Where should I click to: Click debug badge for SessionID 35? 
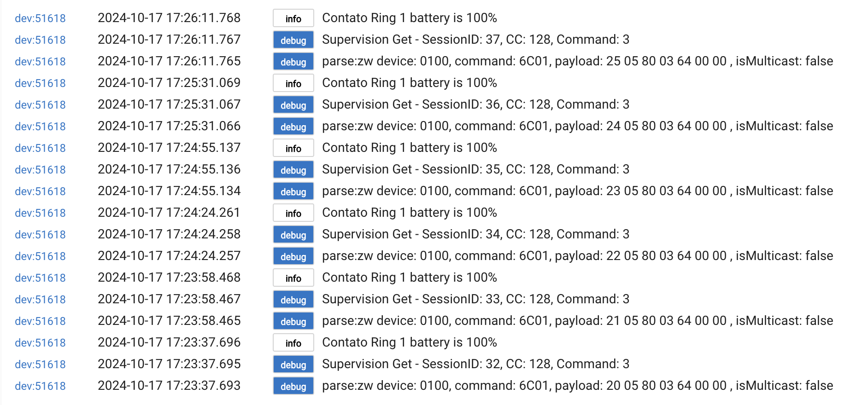click(293, 170)
